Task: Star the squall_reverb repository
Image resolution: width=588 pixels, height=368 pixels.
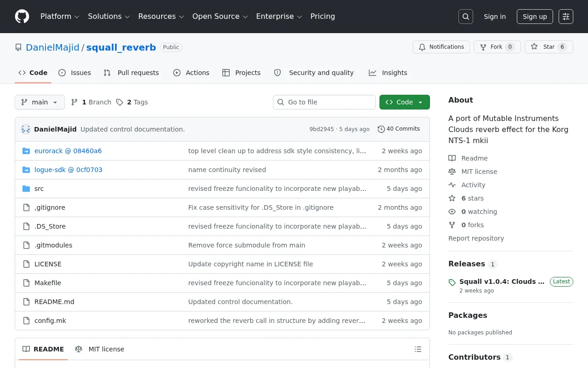Action: coord(549,47)
